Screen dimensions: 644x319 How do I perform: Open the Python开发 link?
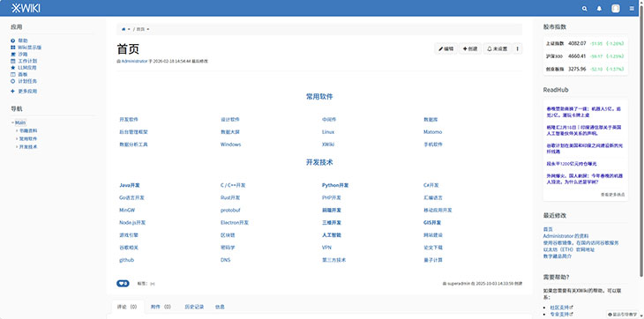(x=335, y=185)
